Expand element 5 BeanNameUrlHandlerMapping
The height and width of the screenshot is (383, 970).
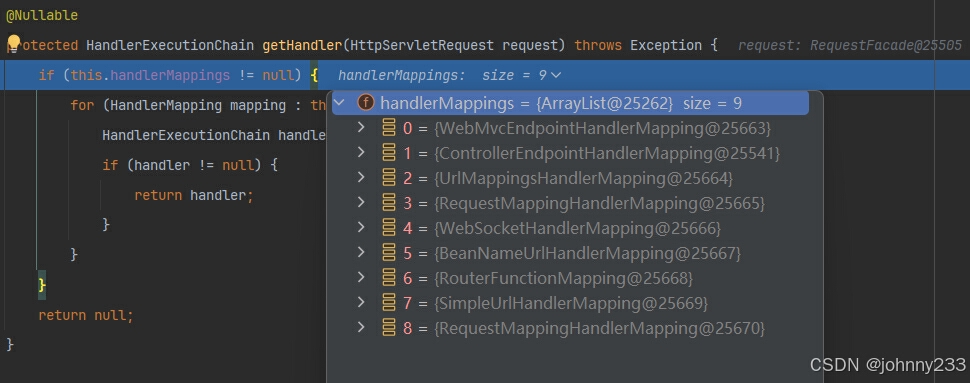point(361,252)
